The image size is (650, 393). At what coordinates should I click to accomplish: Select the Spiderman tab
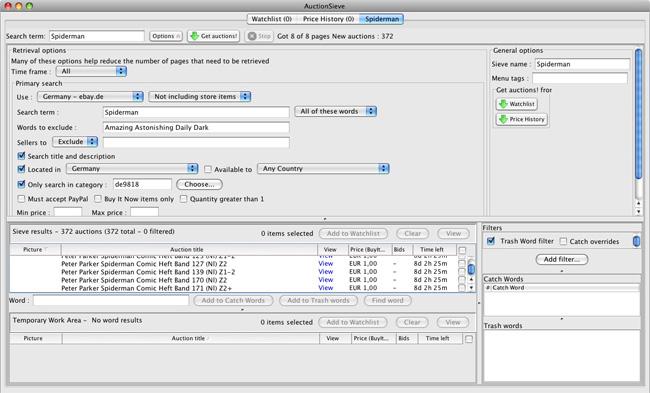coord(382,19)
